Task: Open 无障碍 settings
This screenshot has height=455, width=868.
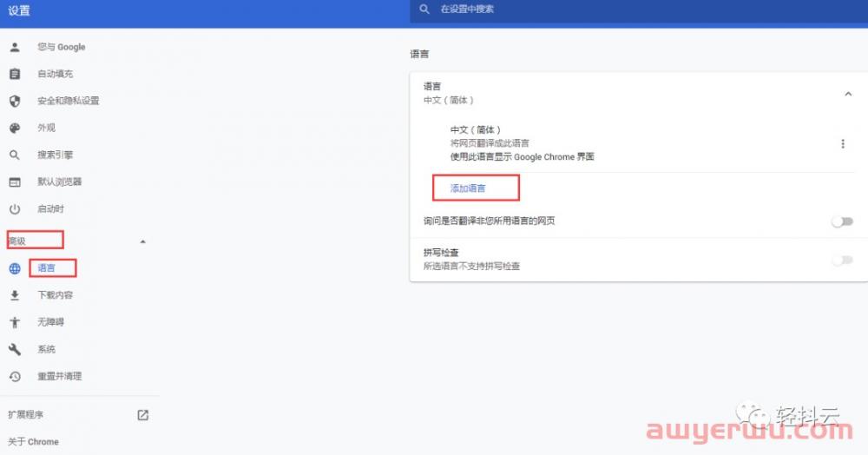Action: 51,321
